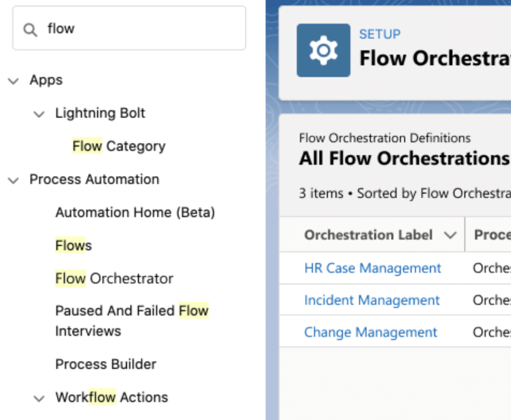This screenshot has height=420, width=511.
Task: Sort by the Orchestration Label column header
Action: click(x=368, y=235)
